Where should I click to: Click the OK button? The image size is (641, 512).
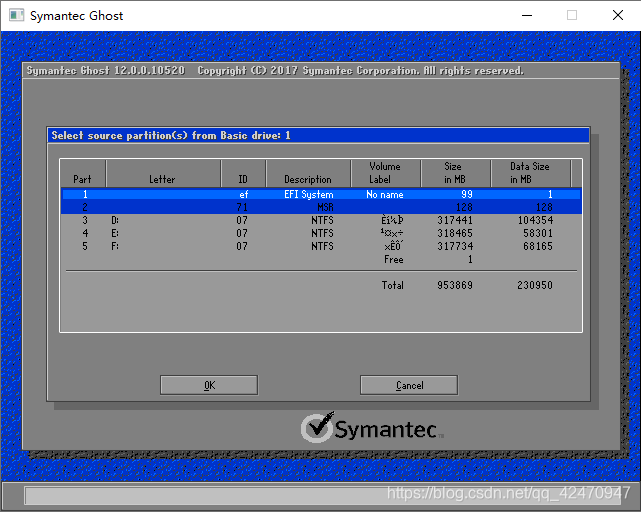pyautogui.click(x=209, y=385)
